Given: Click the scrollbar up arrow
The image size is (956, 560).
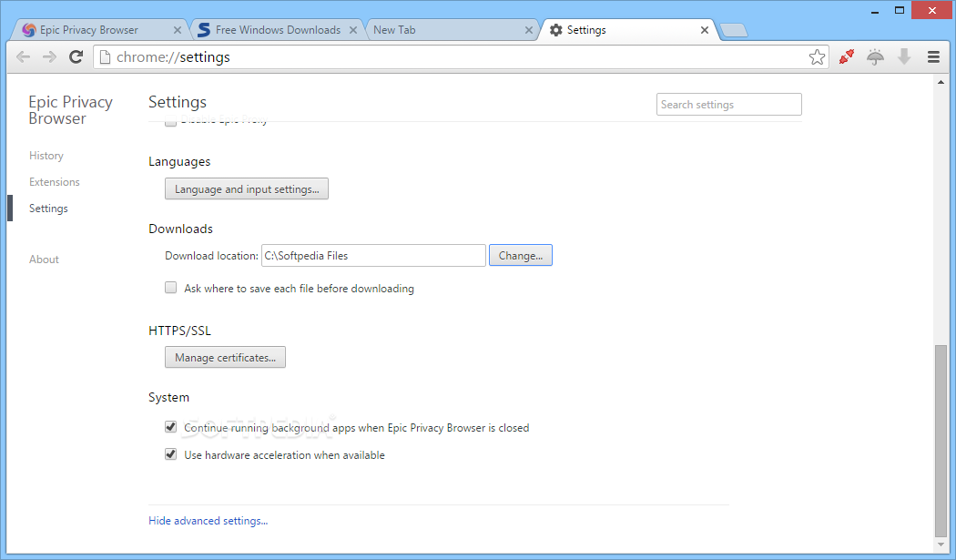Looking at the screenshot, I should tap(941, 82).
